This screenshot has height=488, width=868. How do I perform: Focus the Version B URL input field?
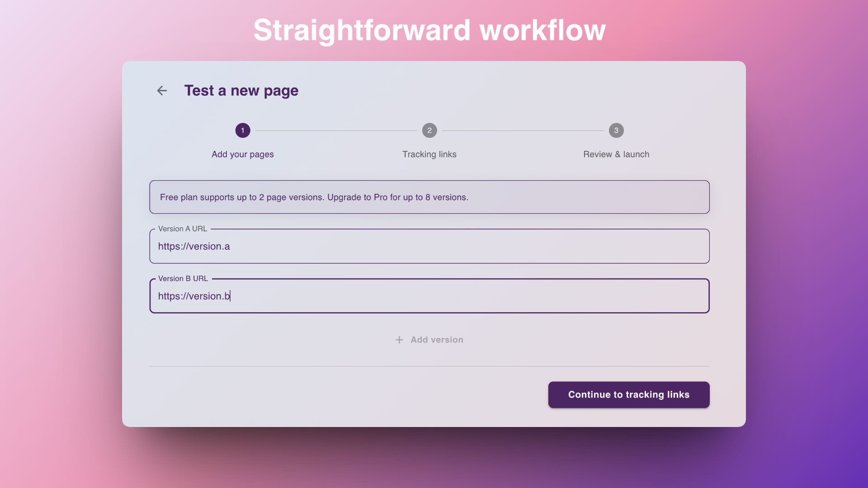[429, 296]
